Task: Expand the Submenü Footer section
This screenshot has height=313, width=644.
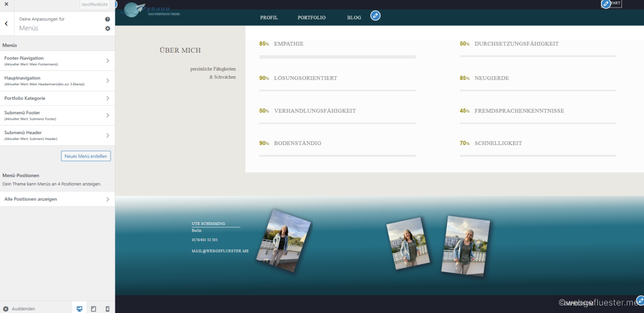Action: click(x=57, y=115)
